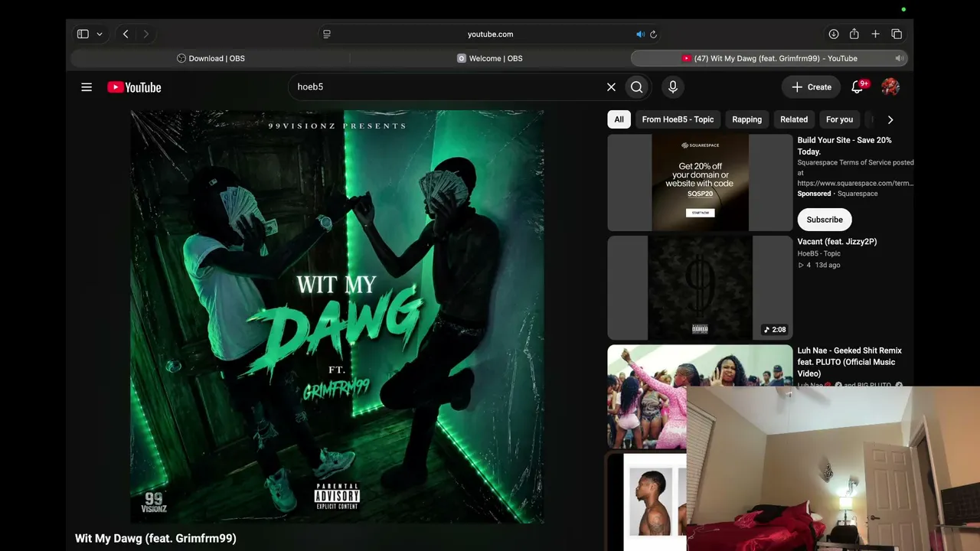This screenshot has width=980, height=551.
Task: Click the video title Wit My Dawg (feat. Grimfrm99)
Action: point(155,539)
